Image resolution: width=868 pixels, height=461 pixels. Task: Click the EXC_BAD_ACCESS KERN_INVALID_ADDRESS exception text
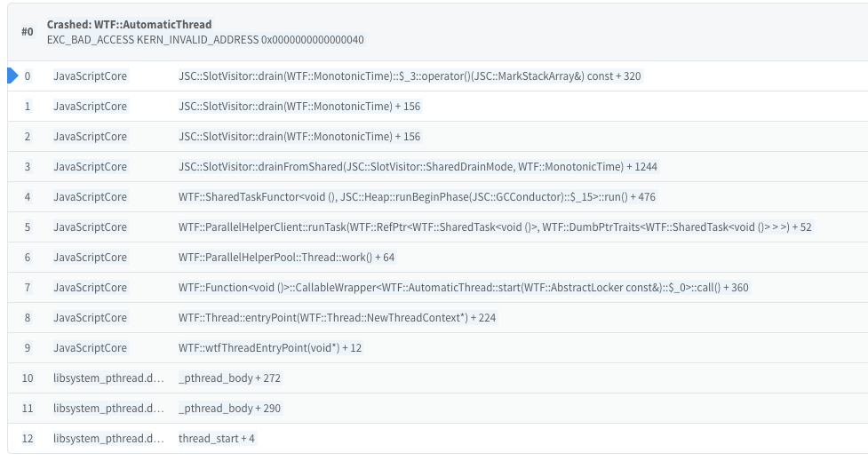[204, 40]
